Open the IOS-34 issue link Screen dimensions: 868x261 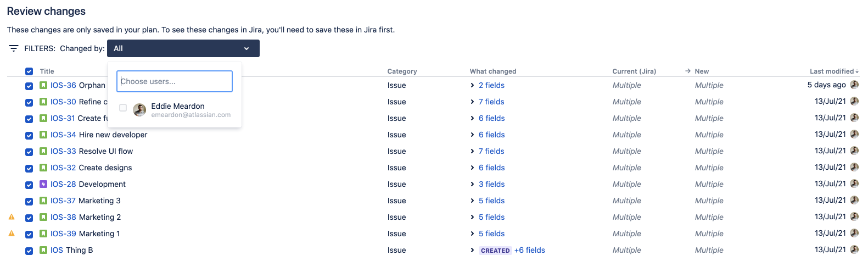click(63, 135)
